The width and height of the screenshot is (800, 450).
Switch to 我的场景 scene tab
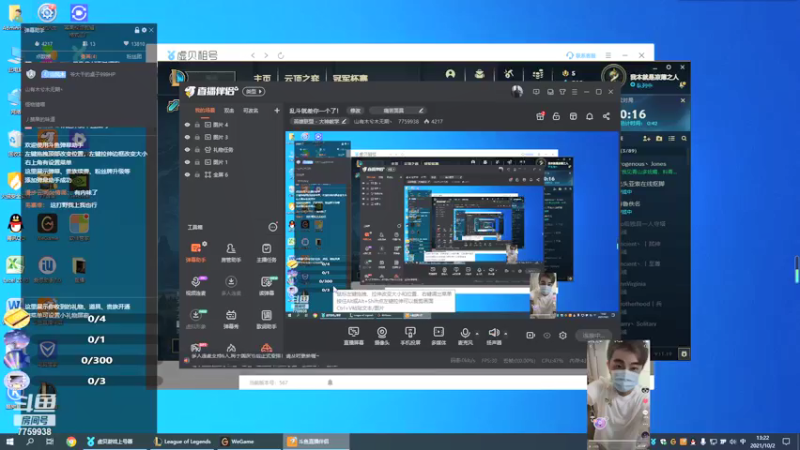205,110
